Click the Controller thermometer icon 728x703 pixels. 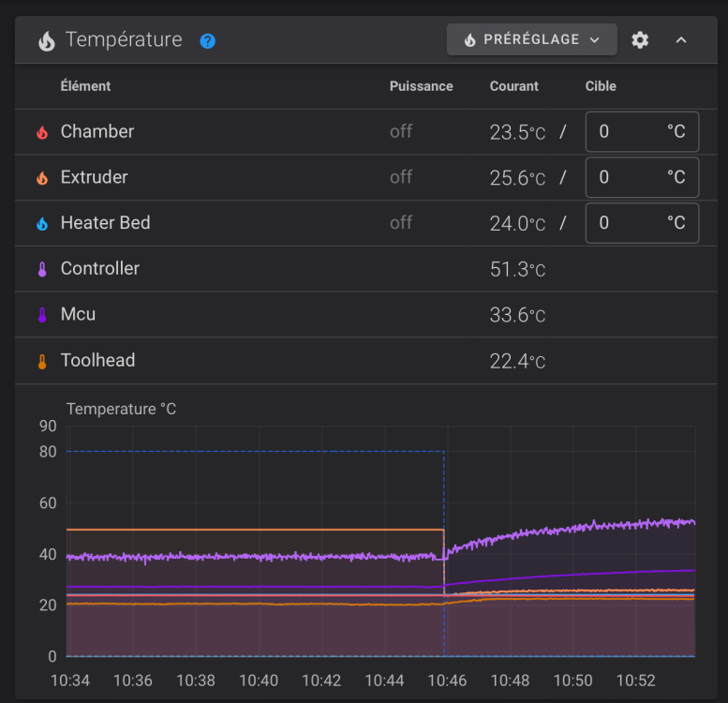[x=42, y=270]
